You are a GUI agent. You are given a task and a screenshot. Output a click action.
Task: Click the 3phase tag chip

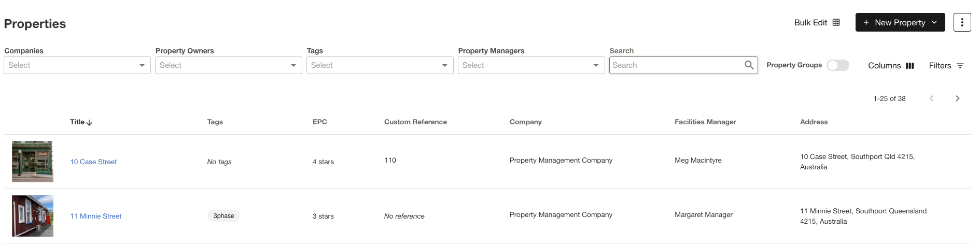tap(223, 216)
